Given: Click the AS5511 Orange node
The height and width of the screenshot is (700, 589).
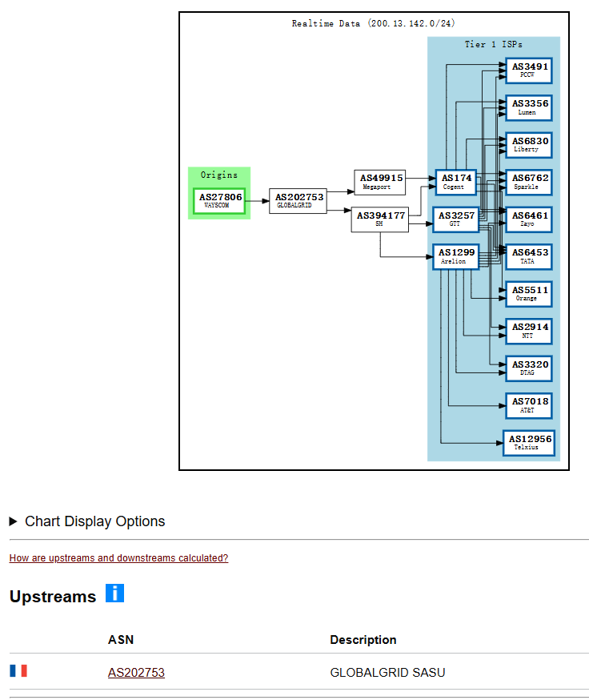Looking at the screenshot, I should coord(529,294).
